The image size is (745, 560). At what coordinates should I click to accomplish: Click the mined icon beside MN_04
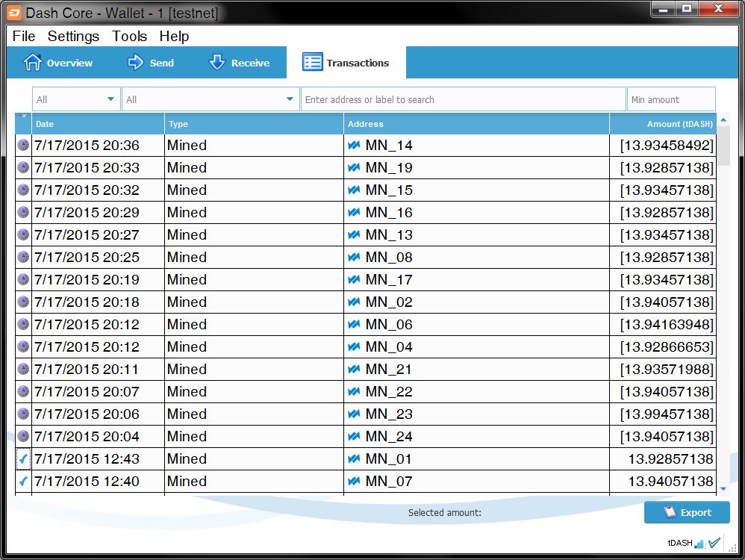354,346
